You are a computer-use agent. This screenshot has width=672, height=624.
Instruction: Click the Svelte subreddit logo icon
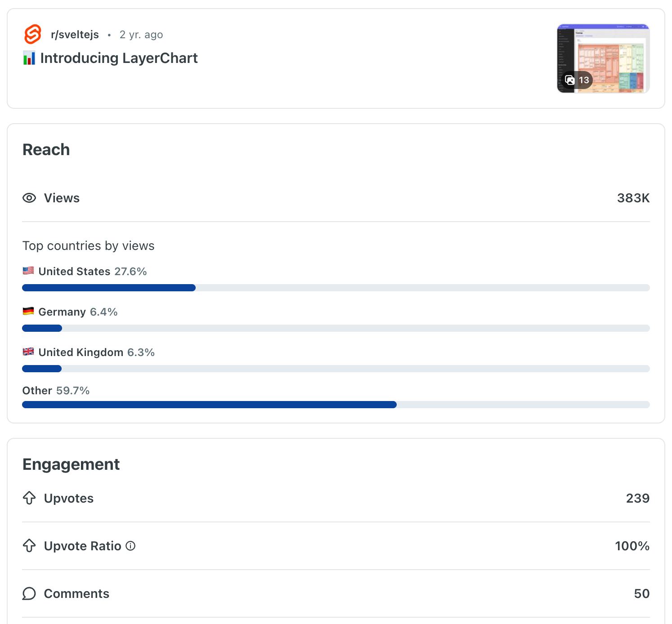click(x=32, y=34)
